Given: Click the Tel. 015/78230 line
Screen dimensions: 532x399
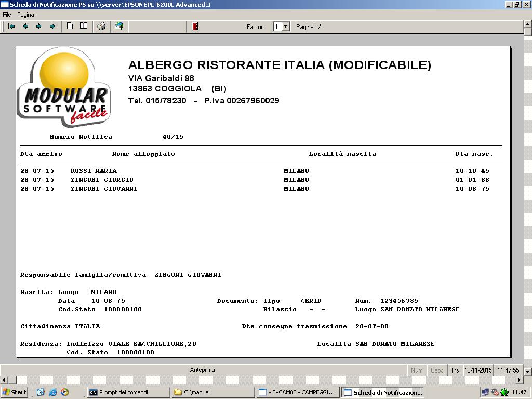Looking at the screenshot, I should [204, 101].
